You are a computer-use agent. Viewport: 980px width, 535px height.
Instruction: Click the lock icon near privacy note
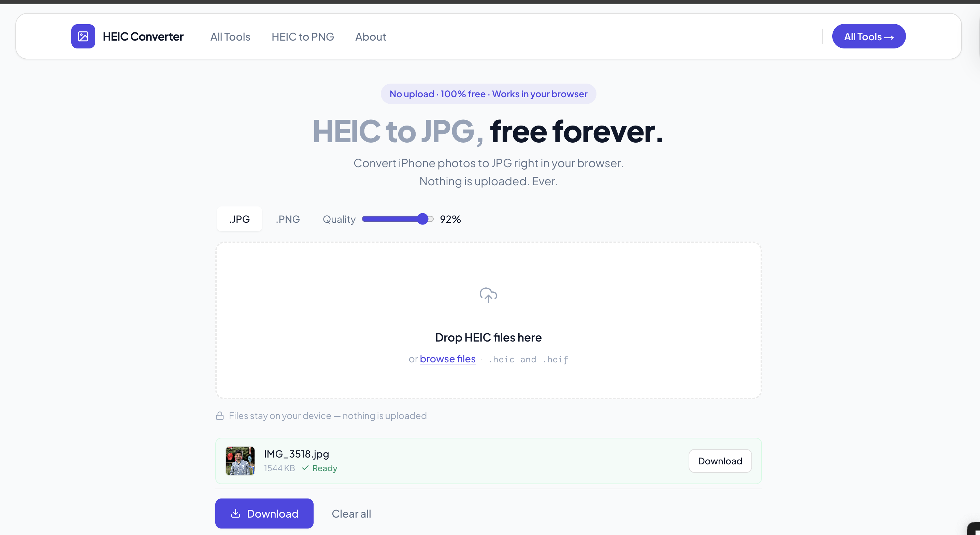coord(219,416)
